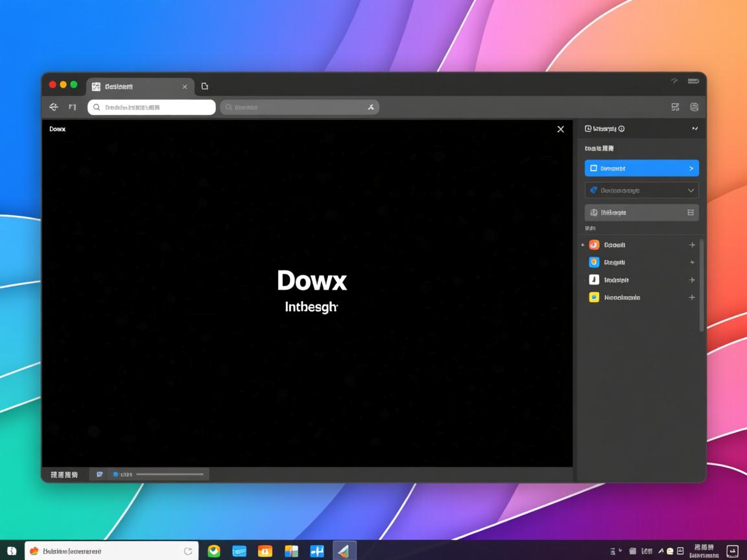The width and height of the screenshot is (747, 560).
Task: Click the clock icon beside the sidebar panel title
Action: (x=587, y=128)
